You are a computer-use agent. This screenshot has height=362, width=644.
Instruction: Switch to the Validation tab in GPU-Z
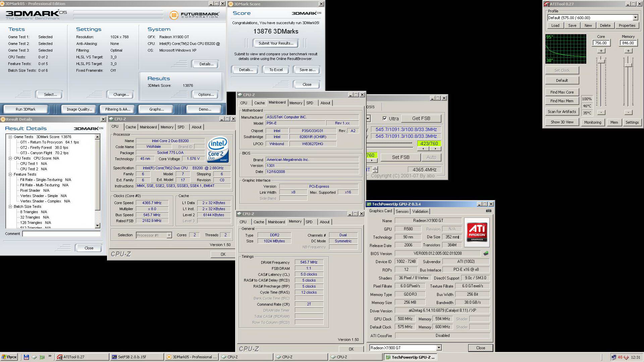coord(420,212)
